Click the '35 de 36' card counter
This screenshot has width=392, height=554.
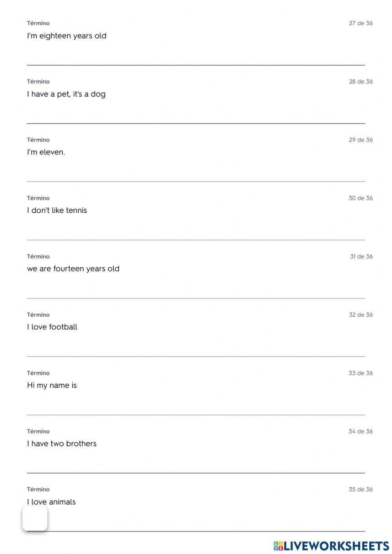click(x=361, y=489)
